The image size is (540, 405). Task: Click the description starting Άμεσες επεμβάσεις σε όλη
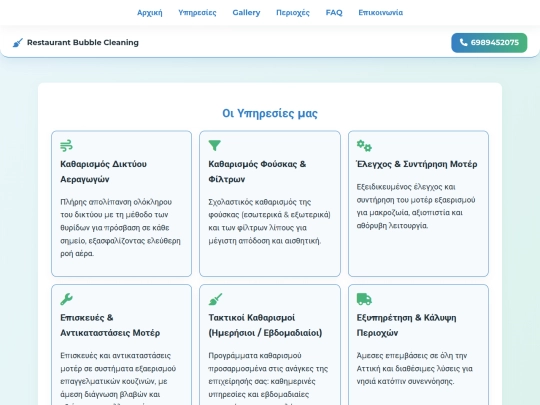point(415,368)
